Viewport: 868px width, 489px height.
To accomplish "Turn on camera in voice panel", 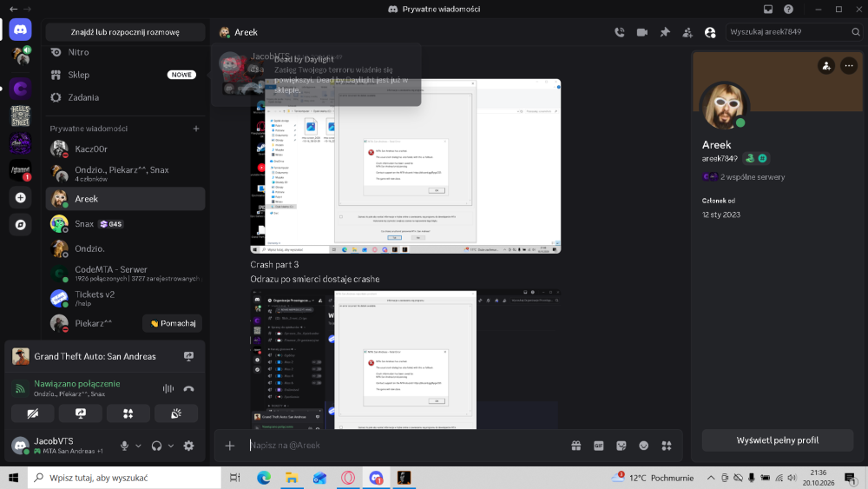I will point(33,413).
